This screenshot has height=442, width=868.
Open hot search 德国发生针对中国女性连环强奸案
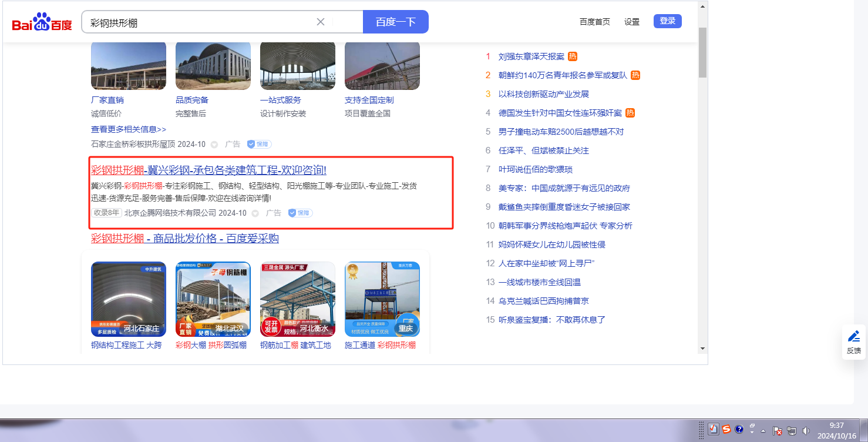[x=560, y=113]
